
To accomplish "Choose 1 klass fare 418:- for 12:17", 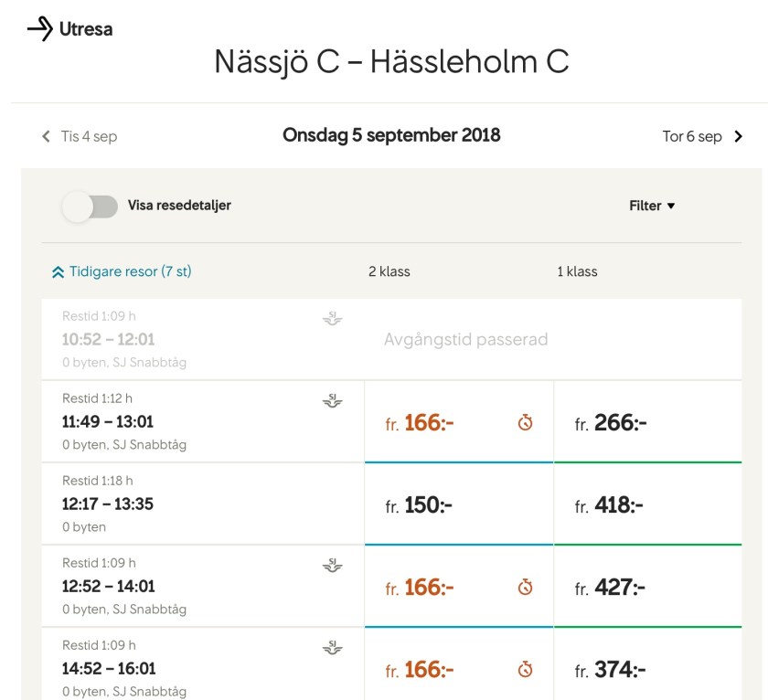I will pyautogui.click(x=647, y=505).
